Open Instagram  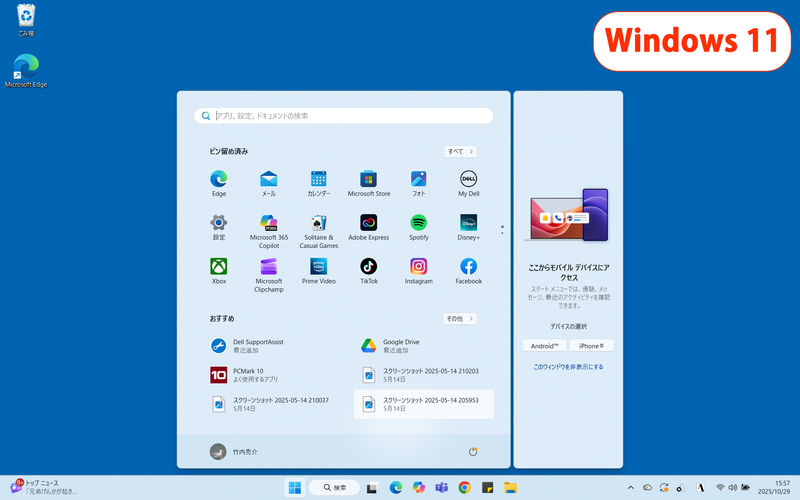[x=418, y=271]
